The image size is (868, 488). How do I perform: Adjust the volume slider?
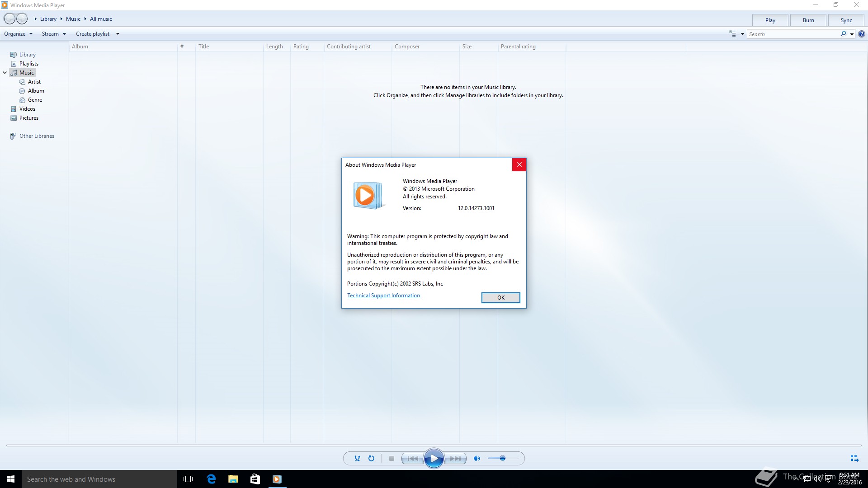502,458
